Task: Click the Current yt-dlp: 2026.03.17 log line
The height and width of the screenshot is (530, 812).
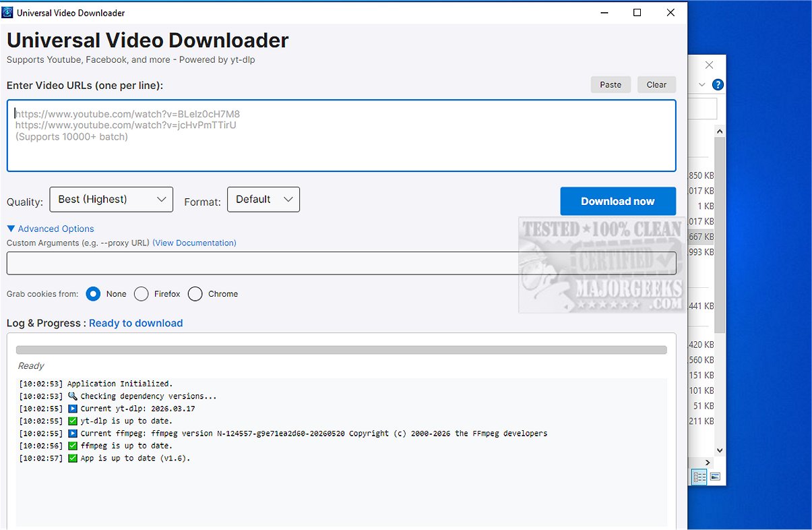Action: click(107, 409)
